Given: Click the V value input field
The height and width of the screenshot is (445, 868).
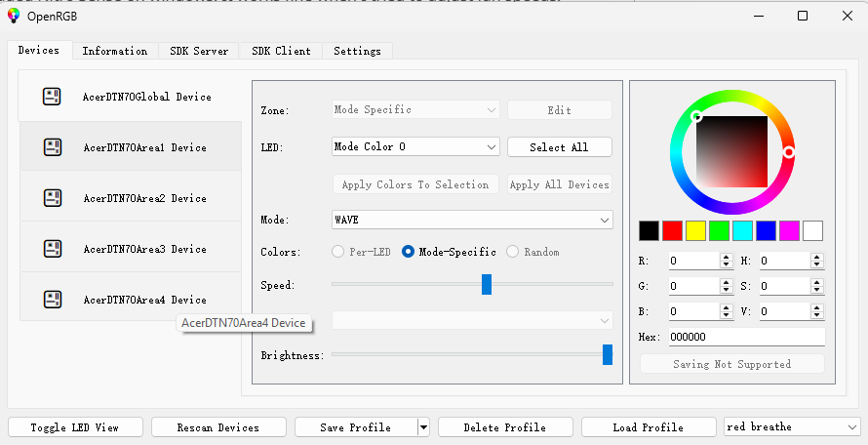Looking at the screenshot, I should pyautogui.click(x=785, y=311).
